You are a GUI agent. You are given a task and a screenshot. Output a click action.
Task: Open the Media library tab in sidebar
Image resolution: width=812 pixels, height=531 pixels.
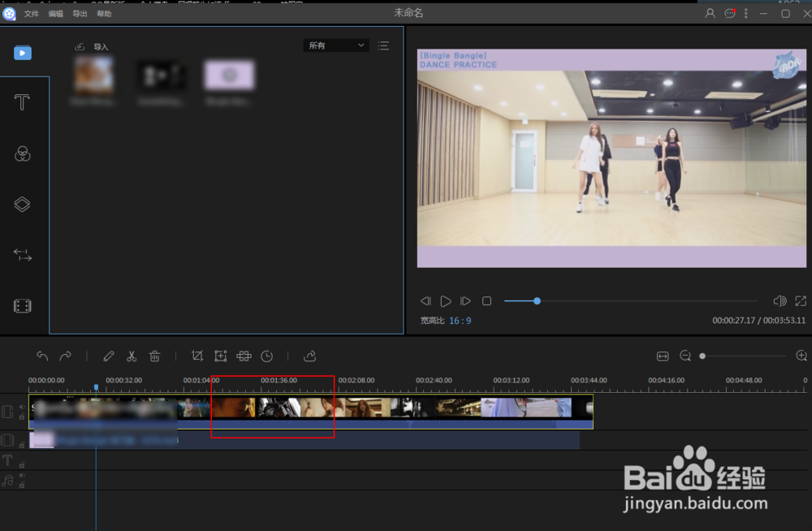[x=22, y=53]
